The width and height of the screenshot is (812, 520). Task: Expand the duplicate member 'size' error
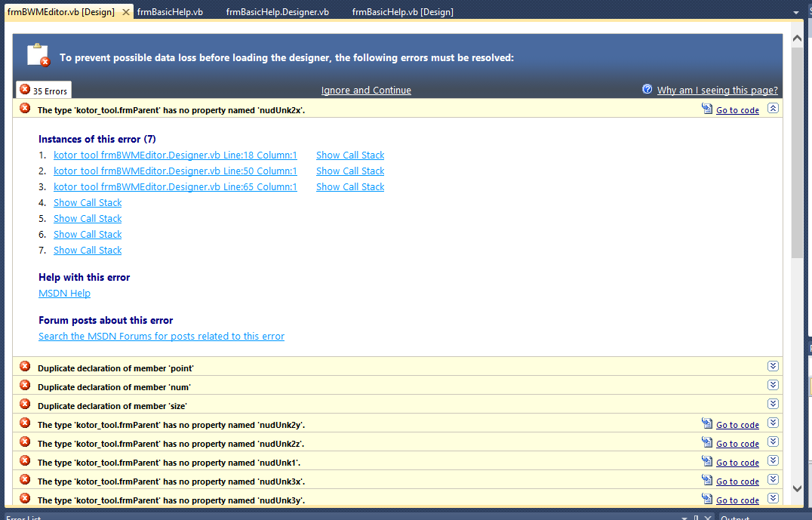click(772, 405)
